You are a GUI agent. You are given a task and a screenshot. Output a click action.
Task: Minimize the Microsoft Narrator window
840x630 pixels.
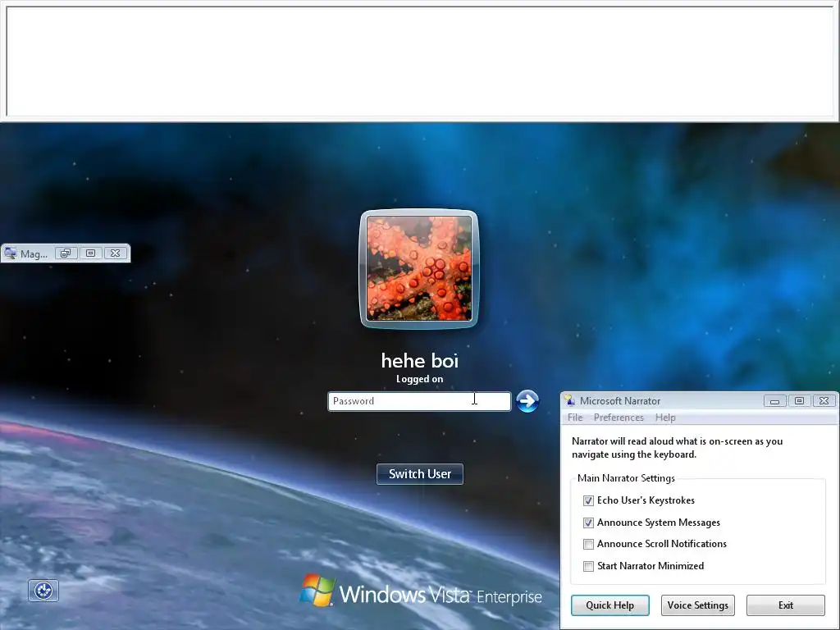[x=774, y=400]
